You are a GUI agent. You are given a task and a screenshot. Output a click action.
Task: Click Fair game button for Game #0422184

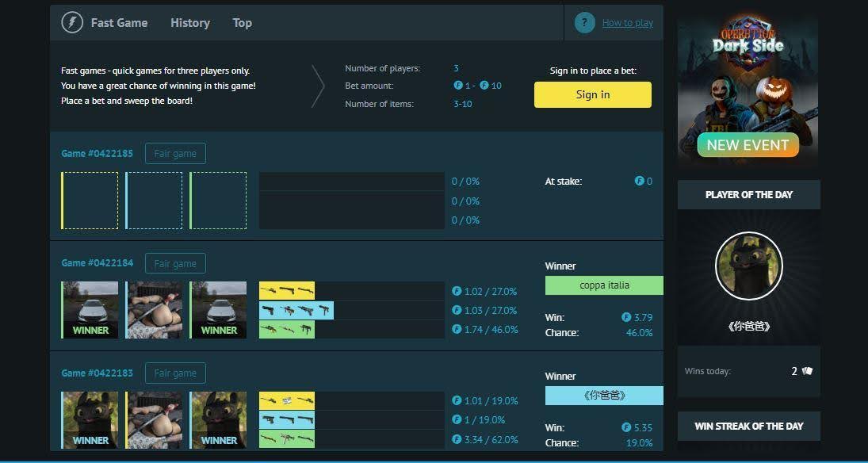[175, 264]
